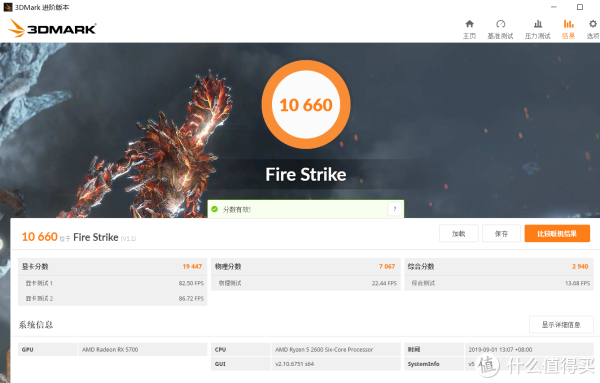Viewport: 600px width, 383px height.
Task: Show detailed system info button
Action: pyautogui.click(x=561, y=324)
